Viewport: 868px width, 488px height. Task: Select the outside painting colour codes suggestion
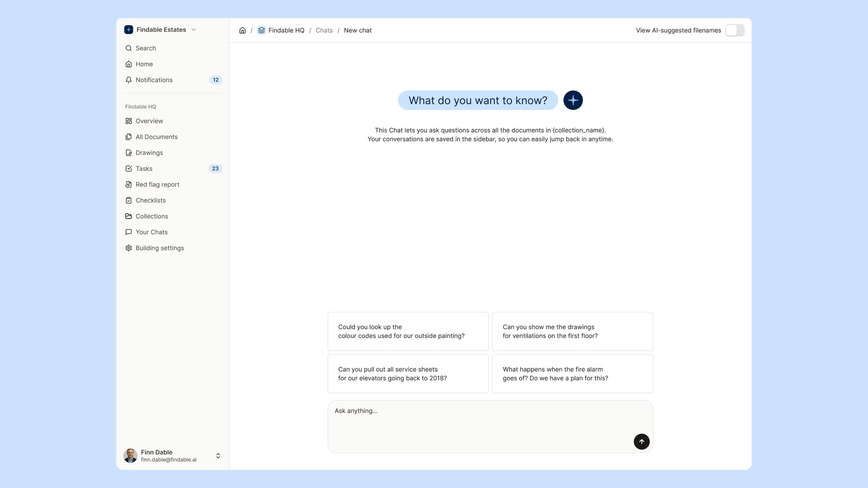(x=408, y=331)
